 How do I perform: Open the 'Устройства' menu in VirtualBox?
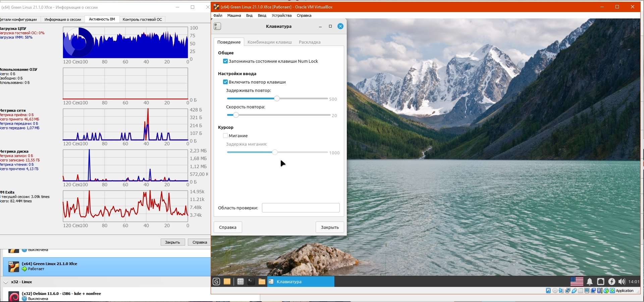point(282,15)
